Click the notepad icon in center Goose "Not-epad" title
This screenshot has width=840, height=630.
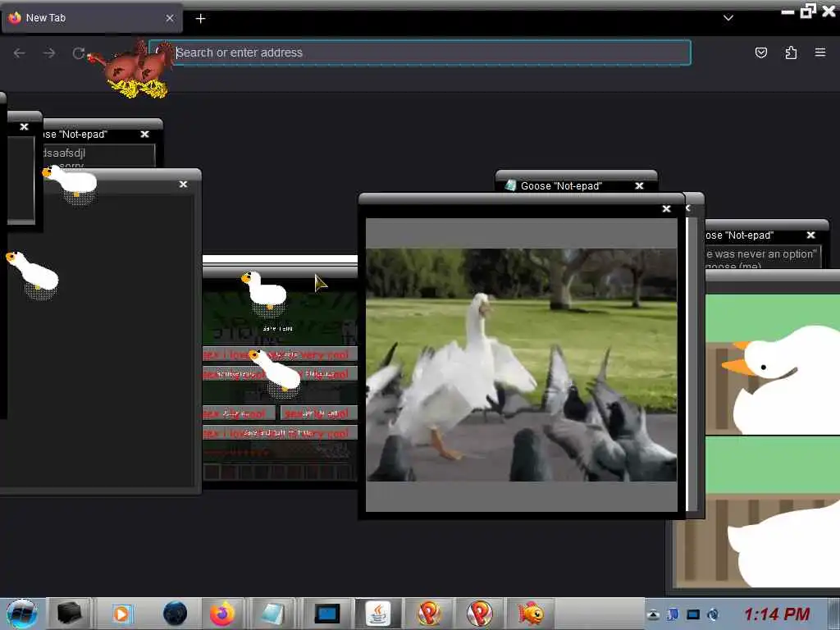pos(510,185)
